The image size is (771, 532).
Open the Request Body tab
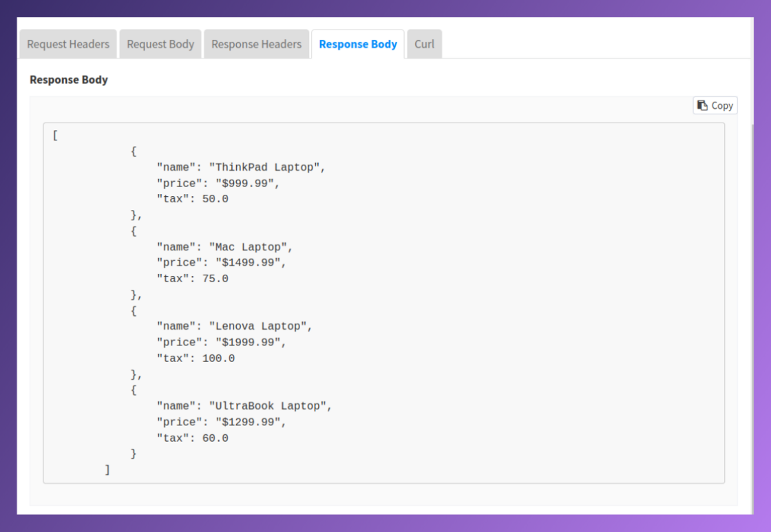coord(160,43)
